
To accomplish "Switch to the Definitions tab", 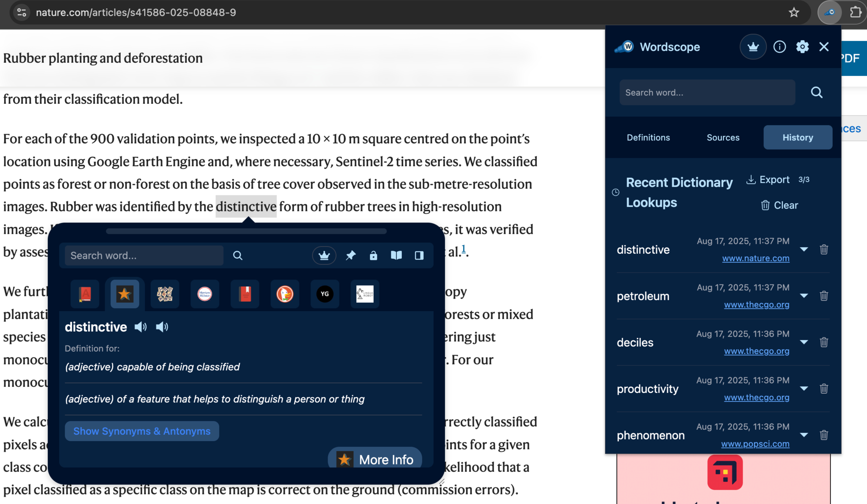I will [648, 137].
